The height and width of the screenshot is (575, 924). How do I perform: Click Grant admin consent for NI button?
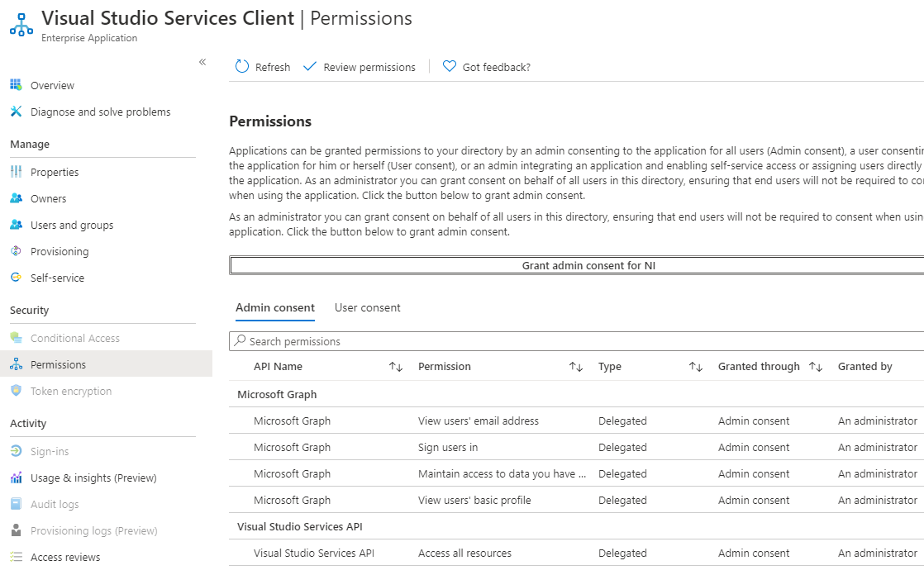tap(577, 265)
